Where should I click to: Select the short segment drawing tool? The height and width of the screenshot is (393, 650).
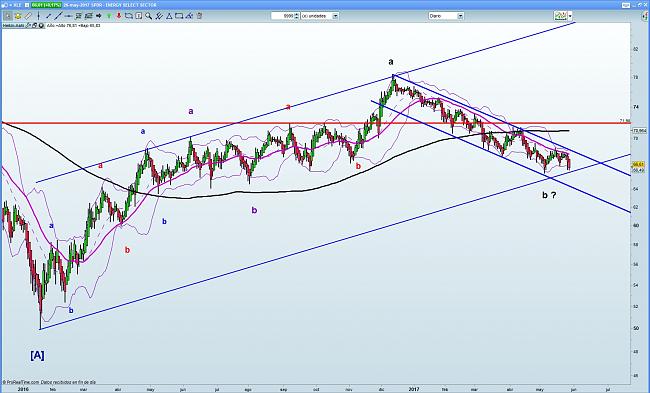49,16
